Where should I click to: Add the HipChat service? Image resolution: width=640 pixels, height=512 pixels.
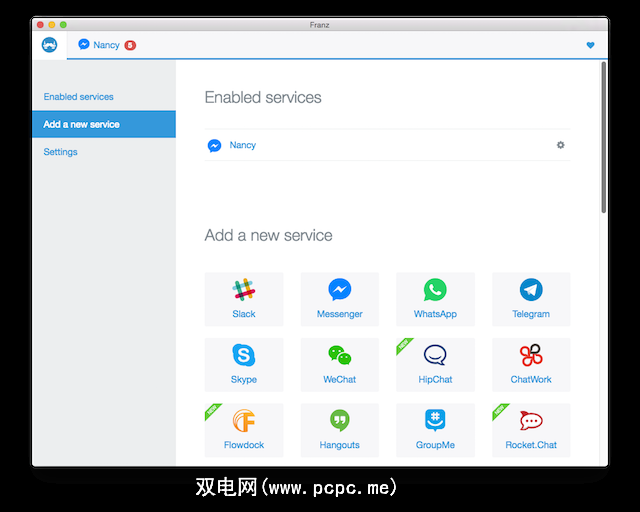[x=435, y=365]
